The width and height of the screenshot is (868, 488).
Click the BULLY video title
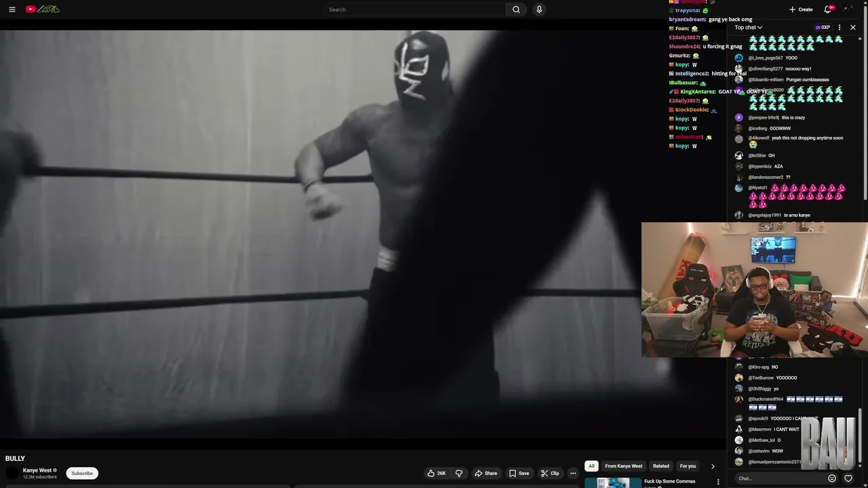point(15,459)
